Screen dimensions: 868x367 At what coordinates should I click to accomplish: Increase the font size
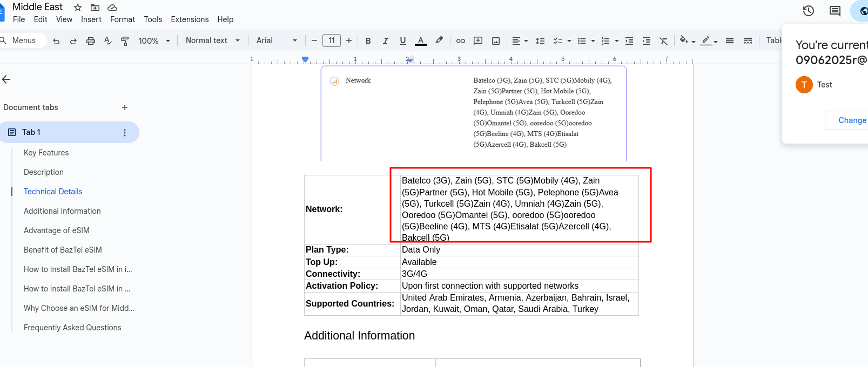tap(349, 40)
